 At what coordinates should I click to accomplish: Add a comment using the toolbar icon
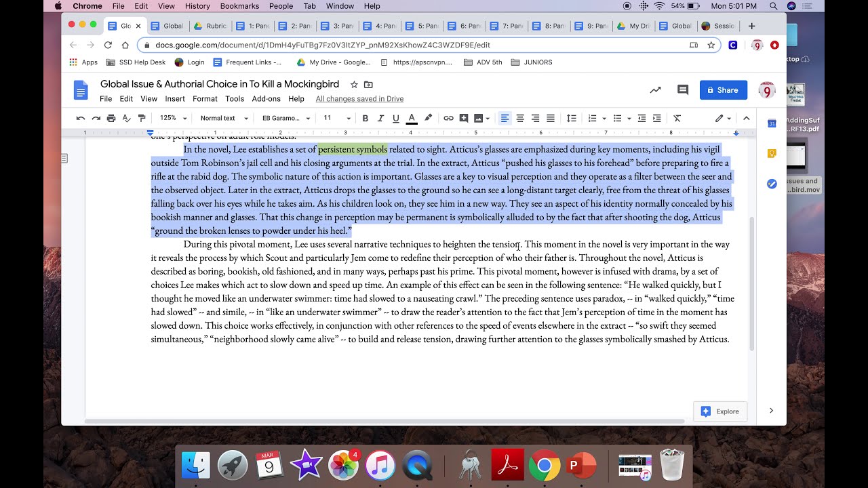click(x=464, y=118)
